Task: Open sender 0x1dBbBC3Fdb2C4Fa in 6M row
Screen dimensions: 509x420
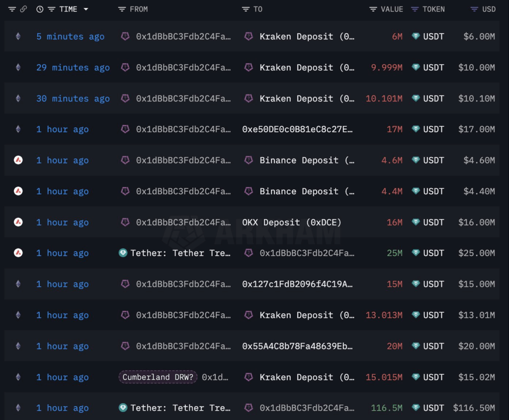Action: tap(183, 37)
